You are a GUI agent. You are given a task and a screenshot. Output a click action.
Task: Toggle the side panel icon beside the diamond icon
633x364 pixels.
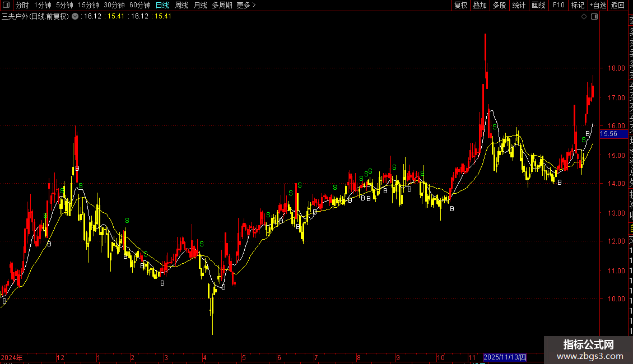[x=594, y=17]
